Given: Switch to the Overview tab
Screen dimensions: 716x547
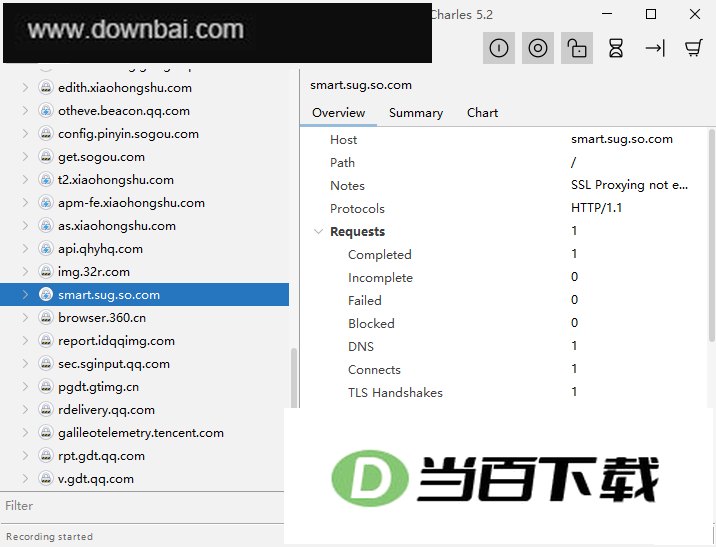Looking at the screenshot, I should [338, 113].
